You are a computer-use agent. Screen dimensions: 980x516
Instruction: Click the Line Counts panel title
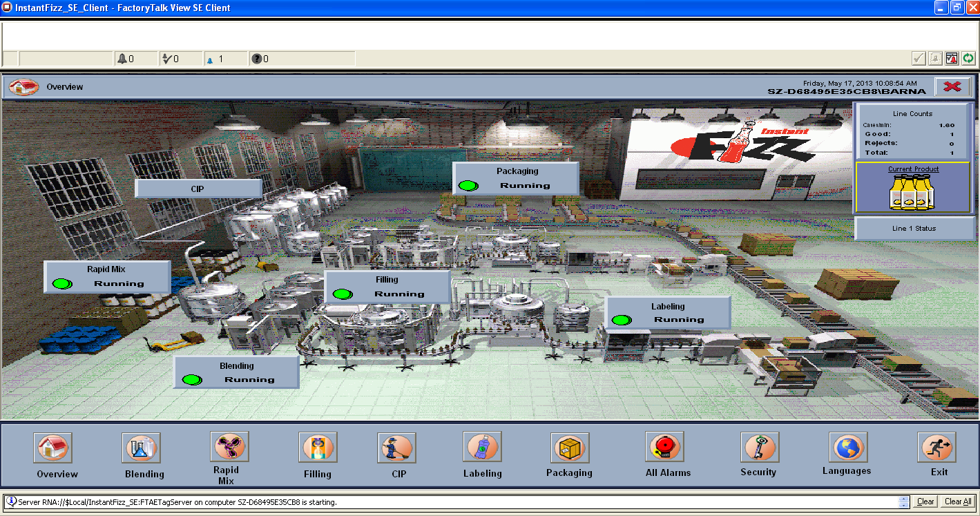pos(912,113)
